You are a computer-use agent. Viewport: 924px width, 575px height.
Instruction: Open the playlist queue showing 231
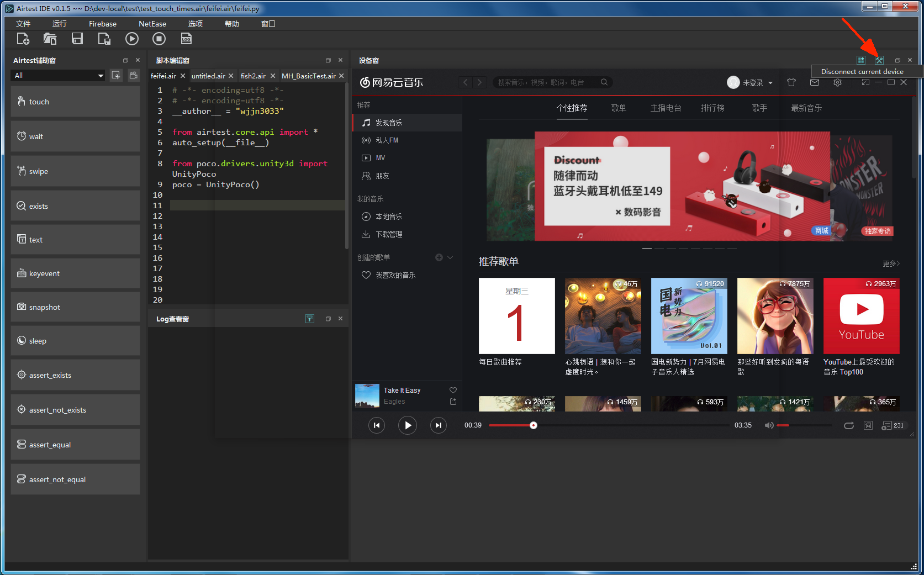click(x=893, y=425)
